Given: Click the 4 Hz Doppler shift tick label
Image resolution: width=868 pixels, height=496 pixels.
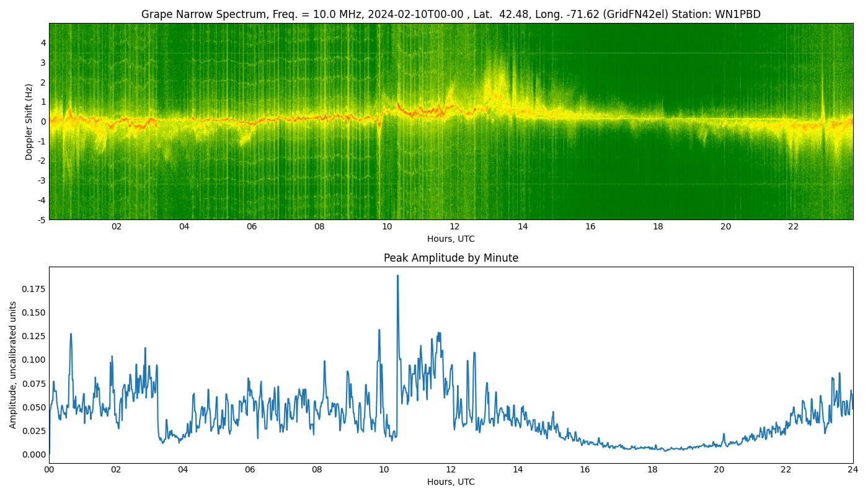Looking at the screenshot, I should pos(43,43).
